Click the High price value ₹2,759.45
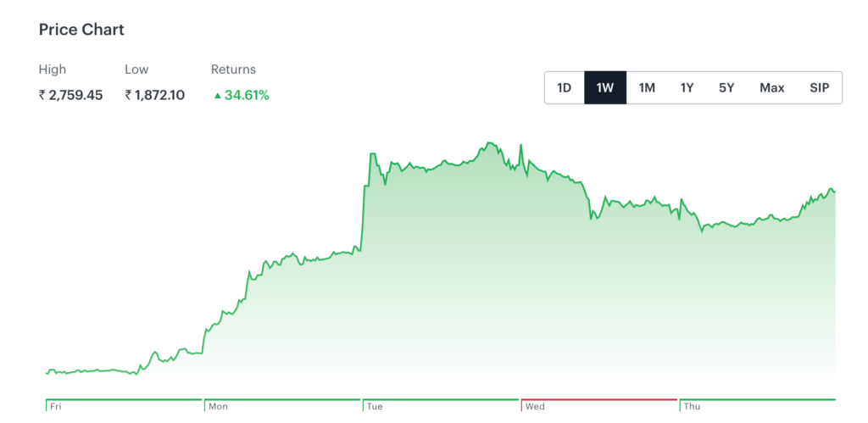The width and height of the screenshot is (868, 423). [71, 95]
